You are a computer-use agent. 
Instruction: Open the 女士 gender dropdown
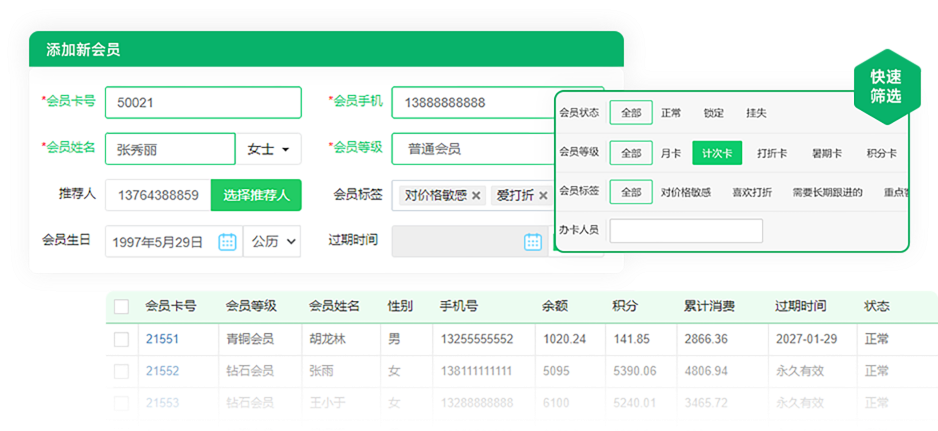tap(269, 149)
